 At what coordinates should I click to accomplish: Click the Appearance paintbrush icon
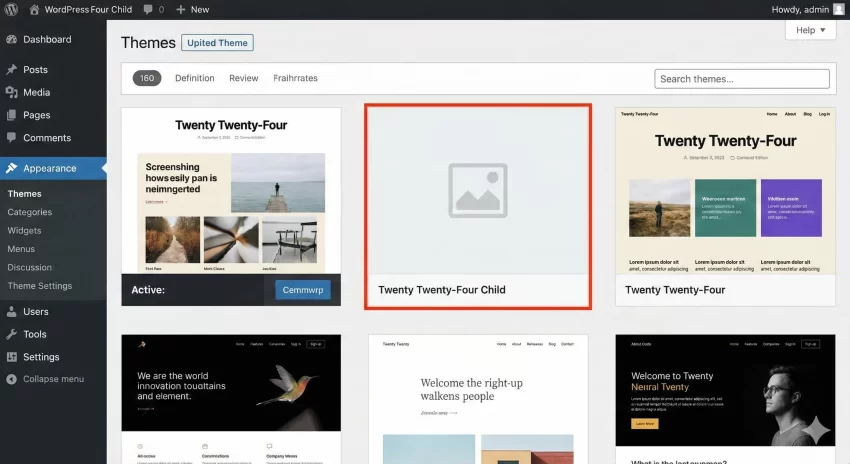pos(11,168)
